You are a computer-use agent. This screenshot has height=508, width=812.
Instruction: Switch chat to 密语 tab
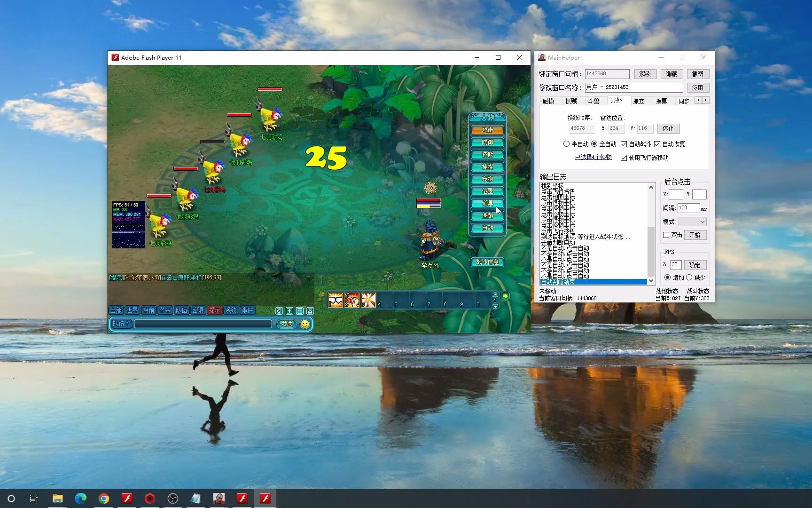tap(198, 310)
